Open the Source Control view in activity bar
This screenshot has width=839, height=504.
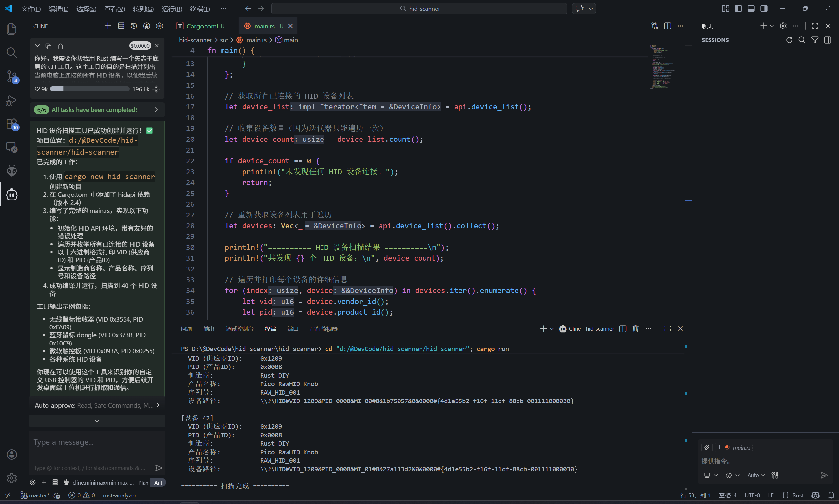click(x=11, y=76)
